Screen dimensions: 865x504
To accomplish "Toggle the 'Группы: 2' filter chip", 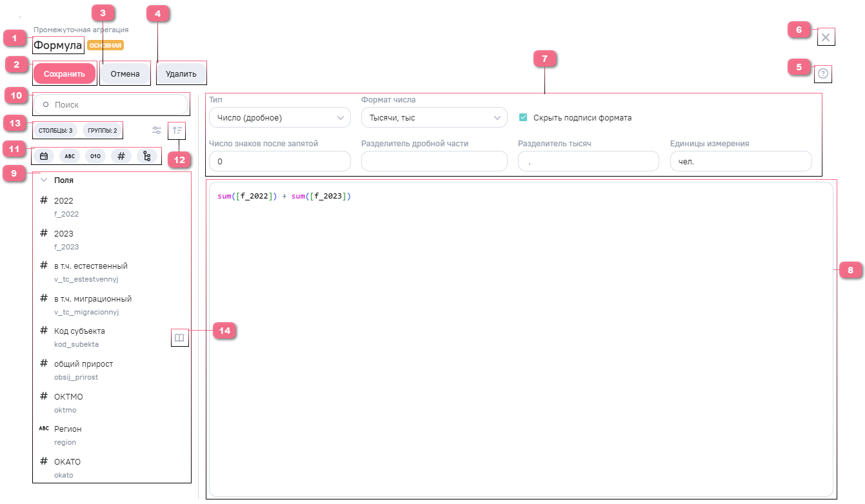I will tap(102, 131).
